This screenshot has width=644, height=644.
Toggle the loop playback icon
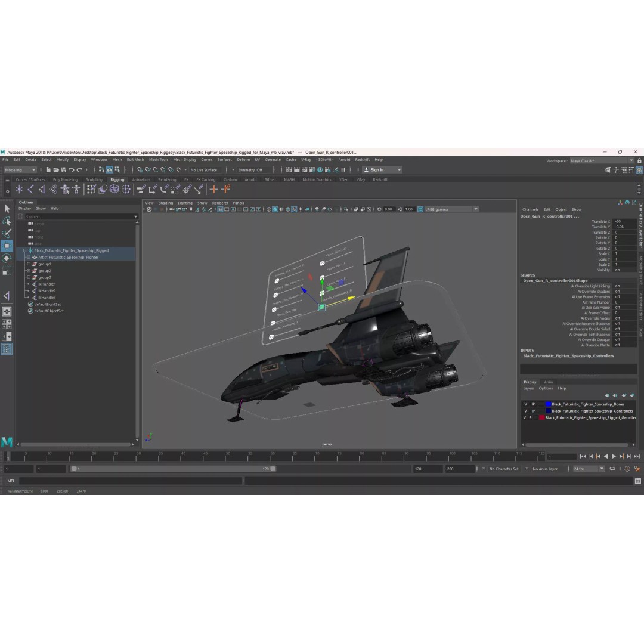coord(612,469)
